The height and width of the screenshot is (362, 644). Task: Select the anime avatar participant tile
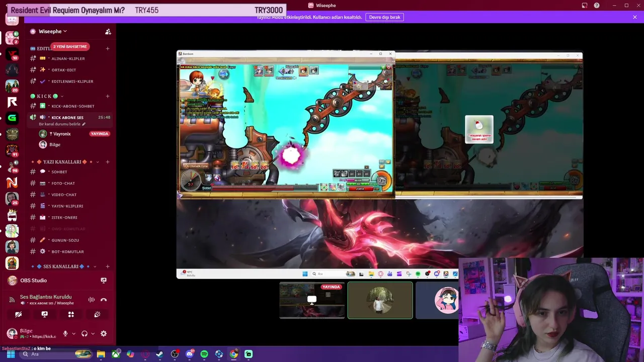coord(437,300)
